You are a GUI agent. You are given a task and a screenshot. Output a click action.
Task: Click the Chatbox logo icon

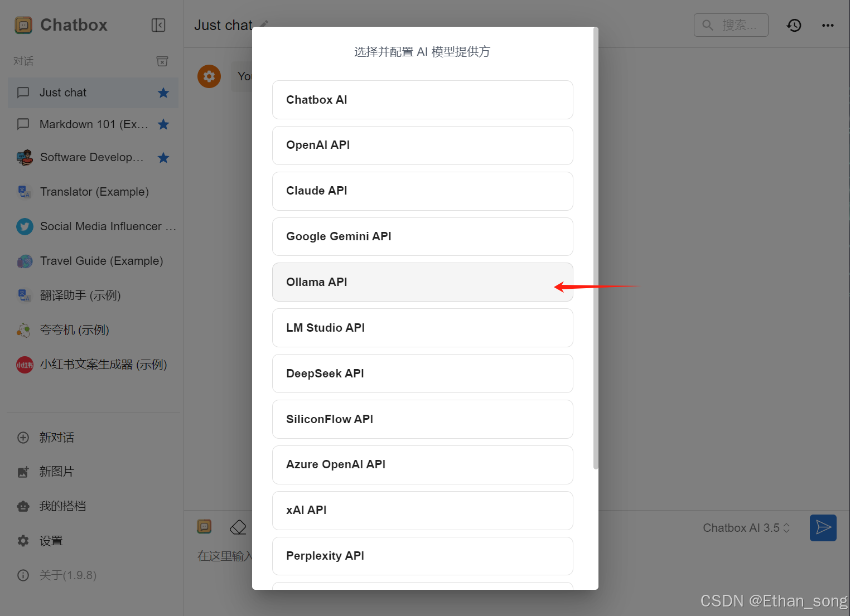click(x=23, y=25)
